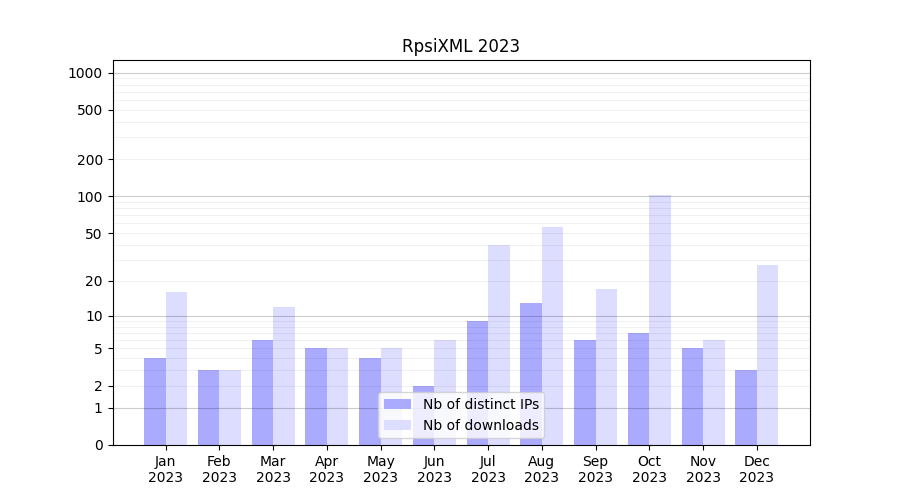Select the April distinct IPs bar
The image size is (900, 500).
tap(316, 396)
